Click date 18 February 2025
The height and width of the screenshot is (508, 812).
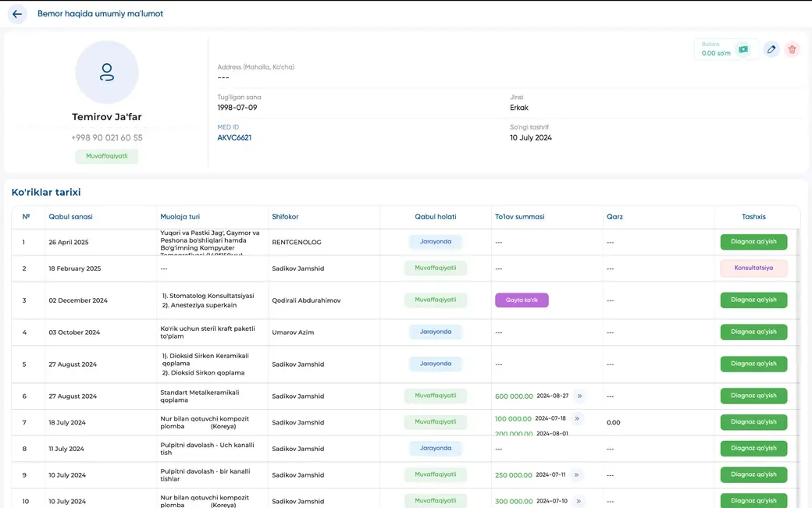(75, 268)
